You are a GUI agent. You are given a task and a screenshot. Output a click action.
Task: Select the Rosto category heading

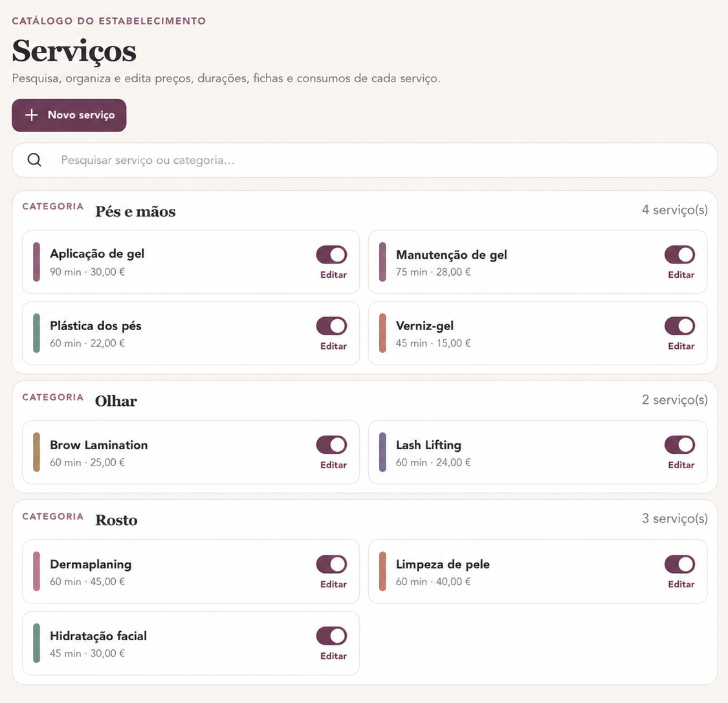(x=116, y=520)
